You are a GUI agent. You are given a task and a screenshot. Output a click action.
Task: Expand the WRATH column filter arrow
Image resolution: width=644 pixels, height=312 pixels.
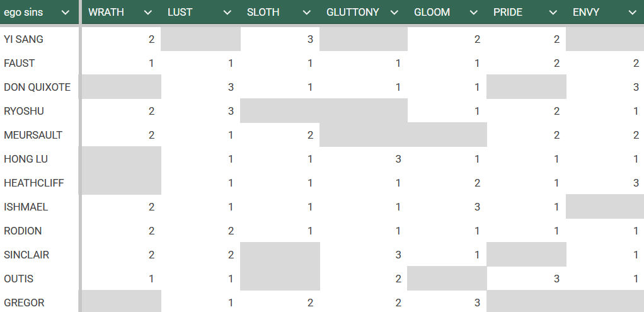(148, 13)
